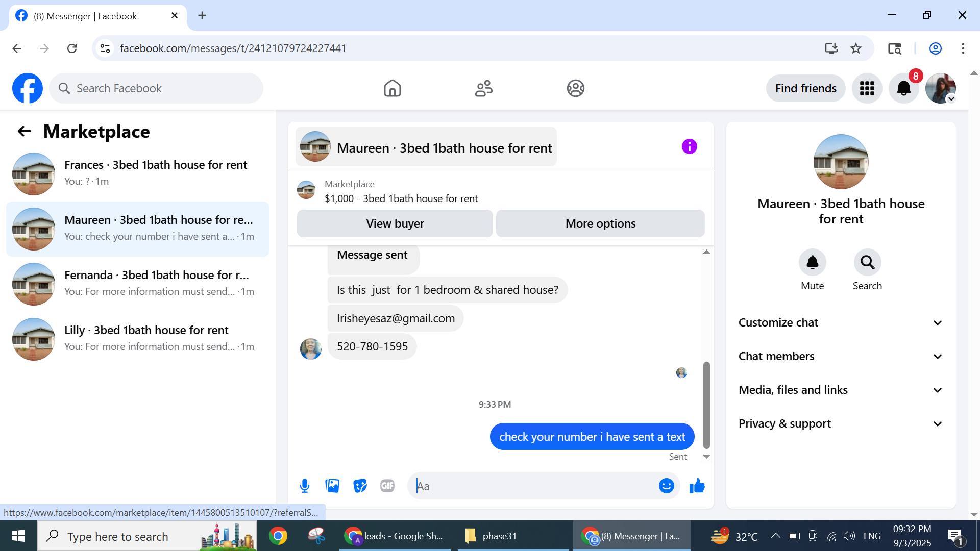Open the Friends icon in top navigation
The width and height of the screenshot is (980, 551).
coord(484,88)
